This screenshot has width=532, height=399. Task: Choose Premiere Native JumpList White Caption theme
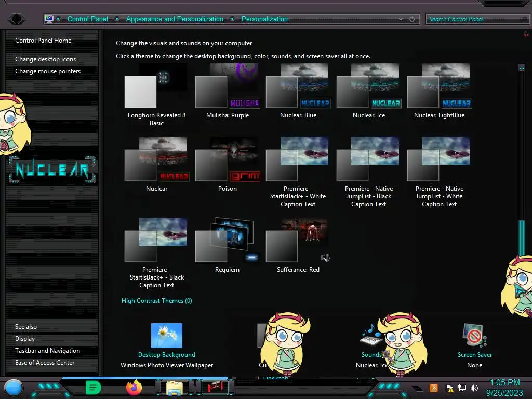[x=440, y=172]
